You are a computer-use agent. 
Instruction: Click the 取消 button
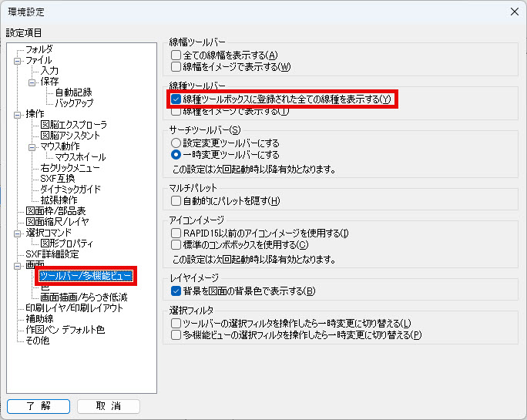(108, 406)
